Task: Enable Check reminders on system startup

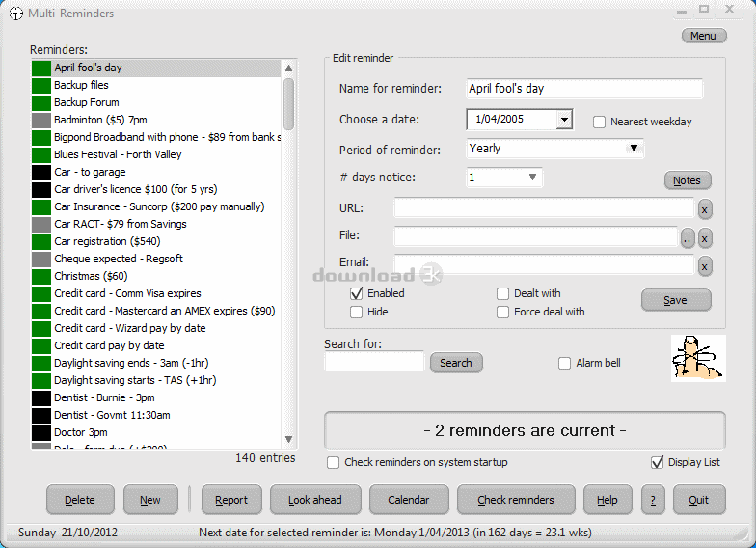Action: coord(334,463)
